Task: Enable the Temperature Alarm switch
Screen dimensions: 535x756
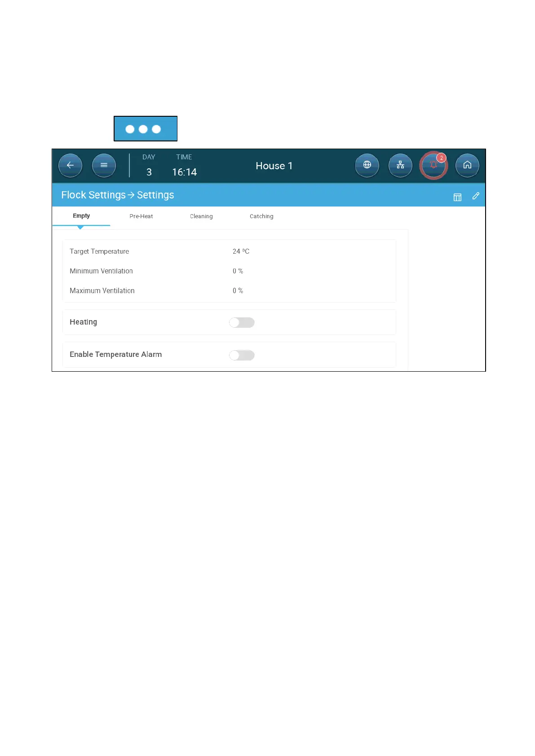Action: tap(242, 355)
